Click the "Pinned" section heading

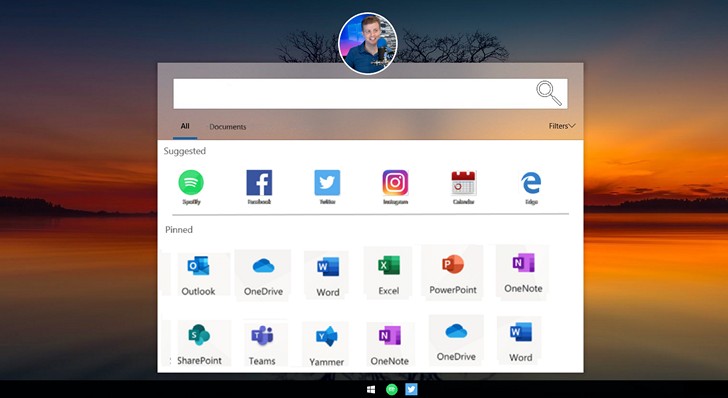tap(179, 229)
